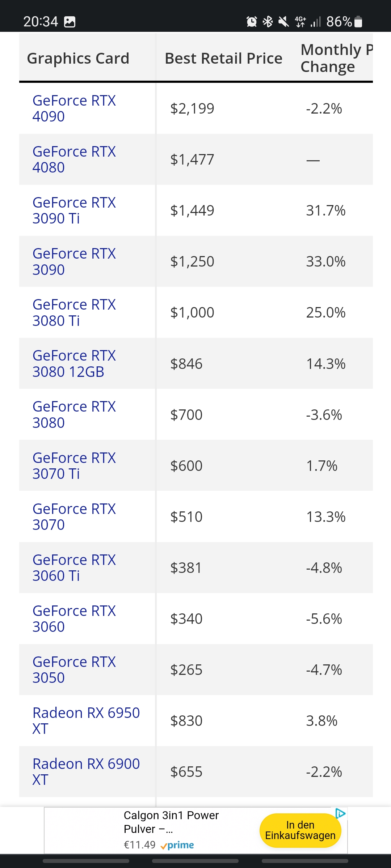This screenshot has width=391, height=868.
Task: Tap the muted sound status icon
Action: pyautogui.click(x=283, y=22)
